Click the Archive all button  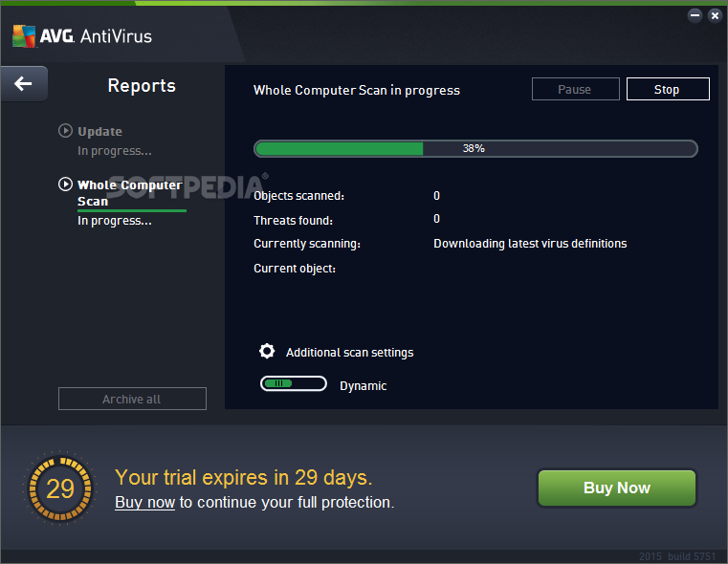[x=132, y=399]
